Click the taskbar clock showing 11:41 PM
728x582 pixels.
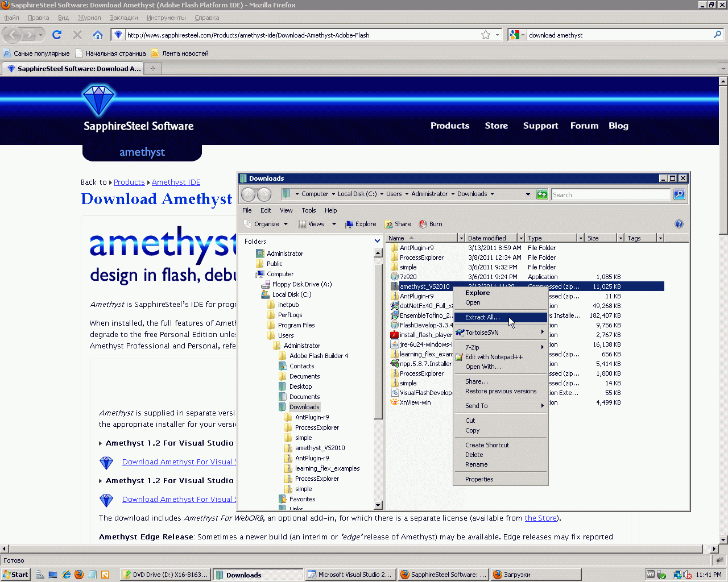(709, 575)
